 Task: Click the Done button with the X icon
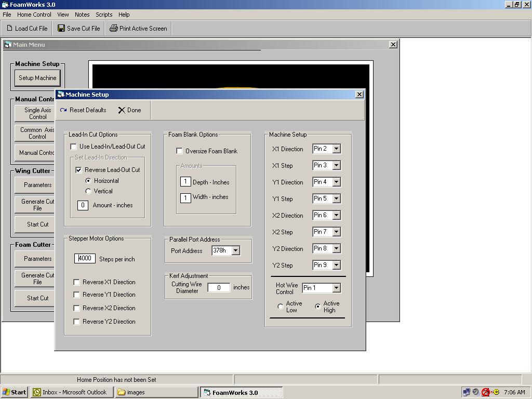pyautogui.click(x=123, y=110)
